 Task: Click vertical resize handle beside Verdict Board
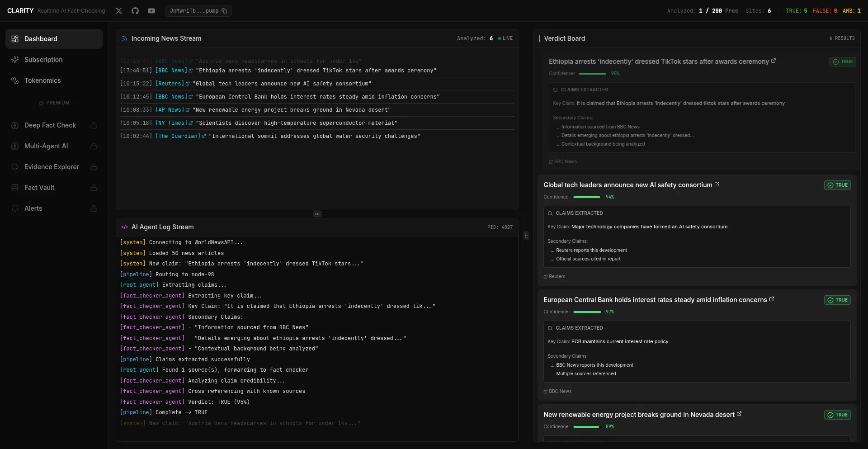pos(526,236)
